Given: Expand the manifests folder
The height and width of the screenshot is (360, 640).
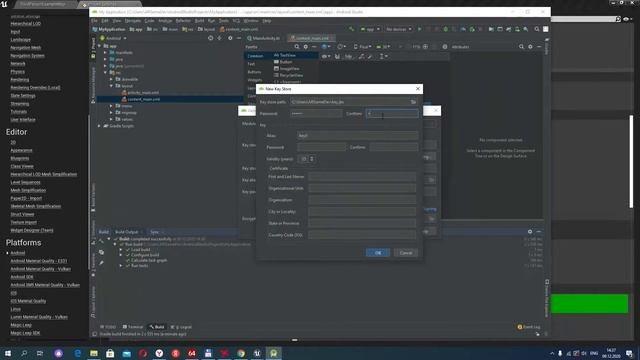Looking at the screenshot, I should pos(105,53).
